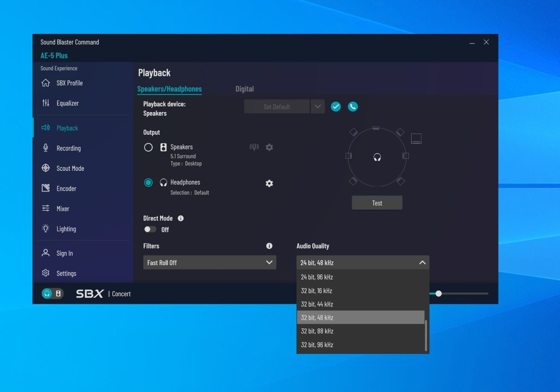Image resolution: width=560 pixels, height=392 pixels.
Task: Toggle the headphone/speaker output switch in footer
Action: (x=52, y=294)
